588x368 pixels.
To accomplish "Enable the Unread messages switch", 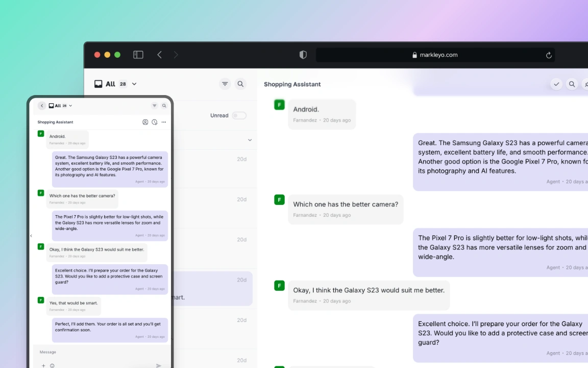I will point(239,115).
